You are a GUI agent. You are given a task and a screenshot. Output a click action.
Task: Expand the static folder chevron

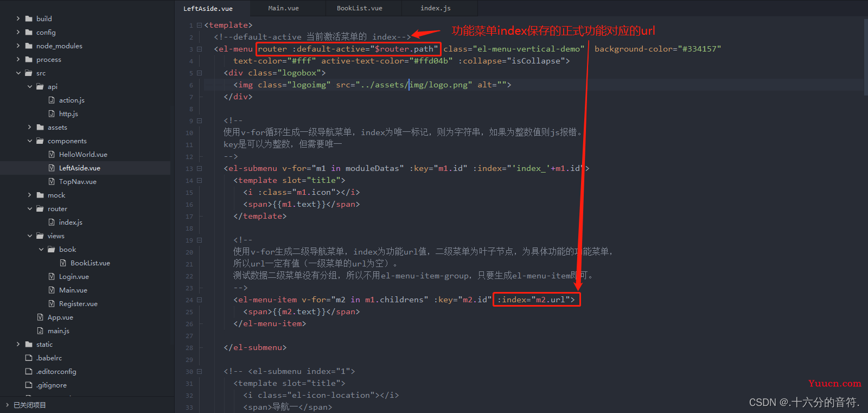[18, 344]
